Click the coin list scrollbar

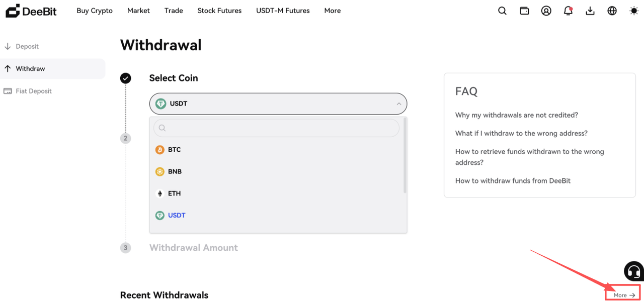tap(405, 156)
